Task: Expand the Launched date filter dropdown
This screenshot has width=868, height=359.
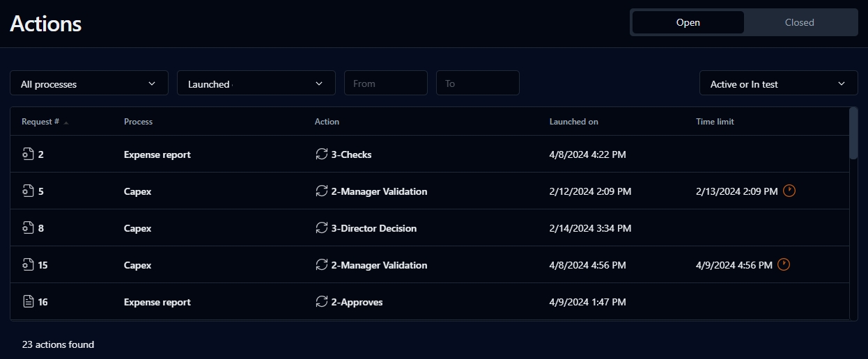Action: (256, 83)
